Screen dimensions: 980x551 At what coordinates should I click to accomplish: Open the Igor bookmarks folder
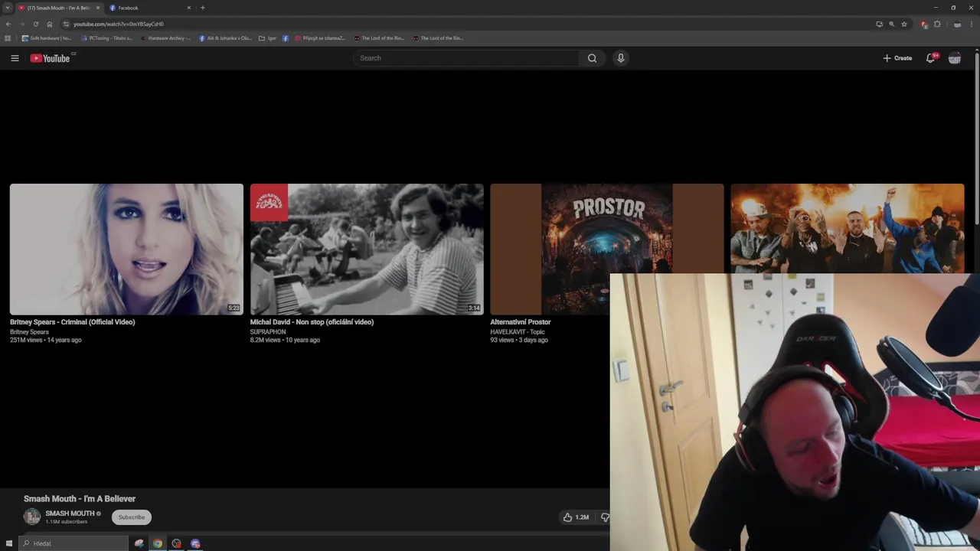tap(267, 38)
